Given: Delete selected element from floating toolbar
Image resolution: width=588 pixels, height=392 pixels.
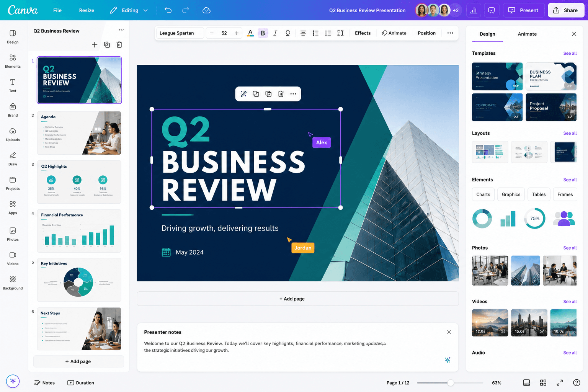Looking at the screenshot, I should [x=281, y=94].
